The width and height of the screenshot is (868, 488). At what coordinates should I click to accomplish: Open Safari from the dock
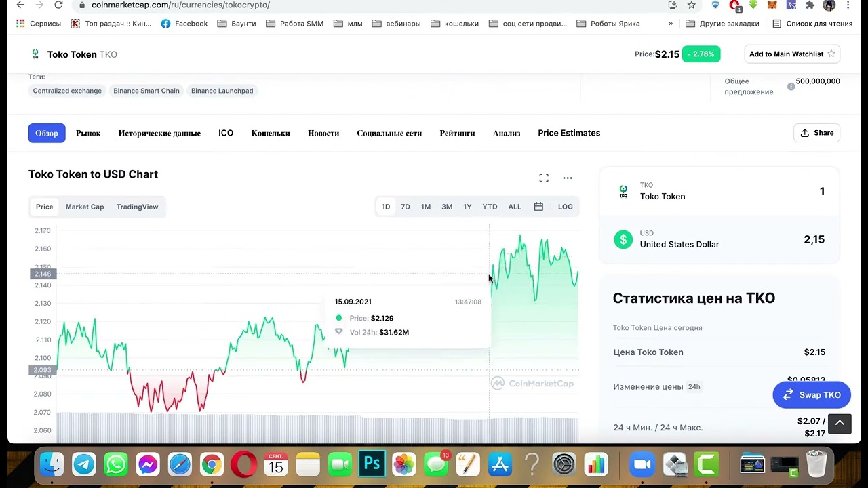coord(180,465)
